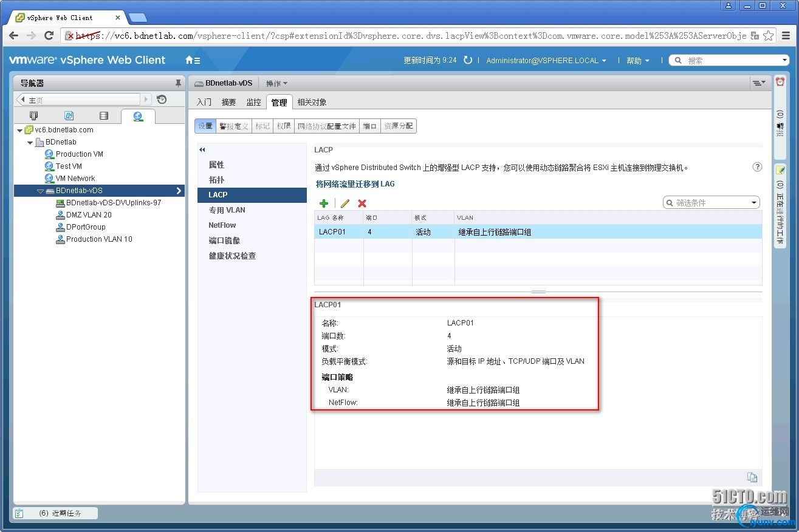Image resolution: width=799 pixels, height=532 pixels.
Task: Click the vSphere home menu icon
Action: pos(192,60)
